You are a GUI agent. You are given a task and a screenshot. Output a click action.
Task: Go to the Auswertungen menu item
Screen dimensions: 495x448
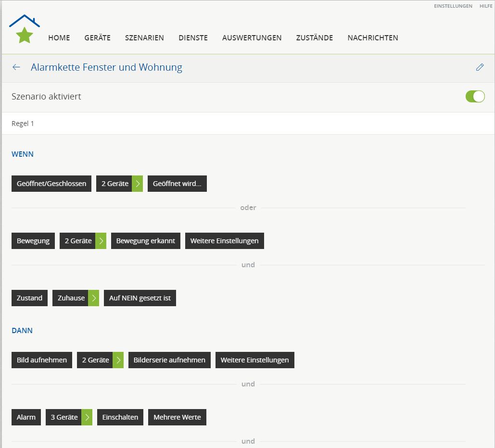252,38
